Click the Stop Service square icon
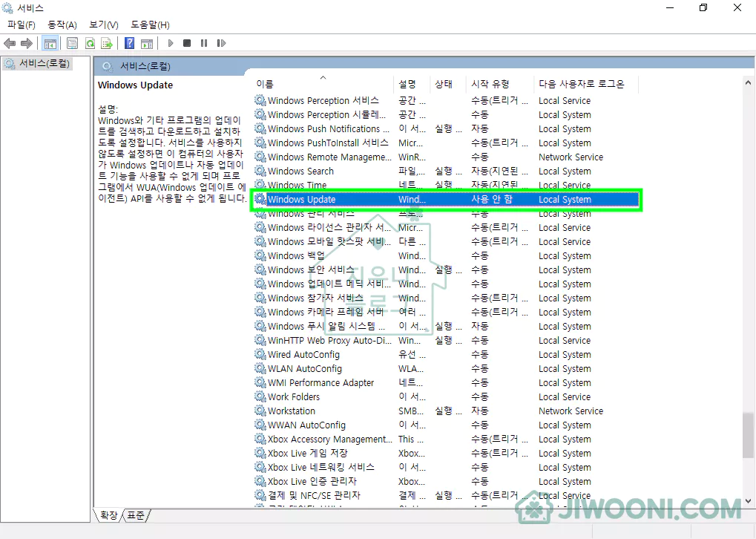This screenshot has height=539, width=756. tap(187, 43)
